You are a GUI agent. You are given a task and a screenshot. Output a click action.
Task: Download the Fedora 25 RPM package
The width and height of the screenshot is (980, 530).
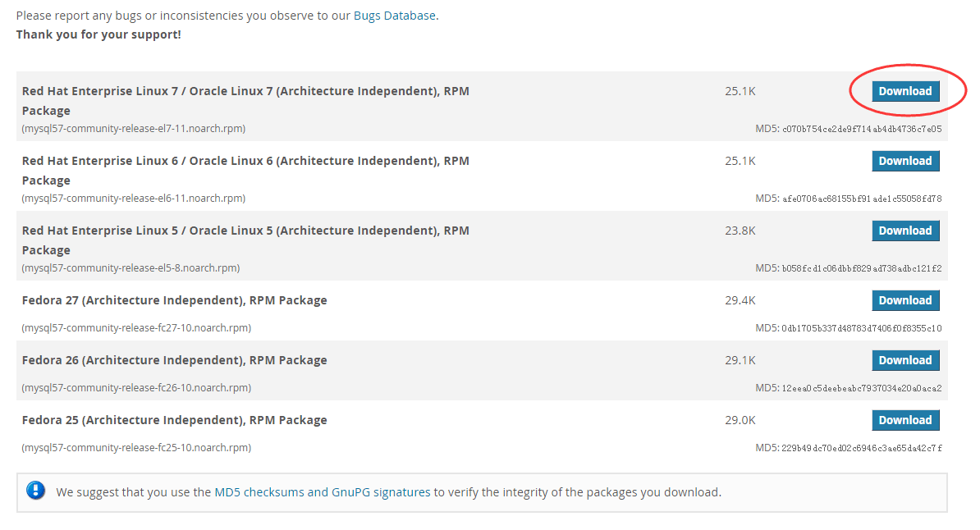[905, 420]
